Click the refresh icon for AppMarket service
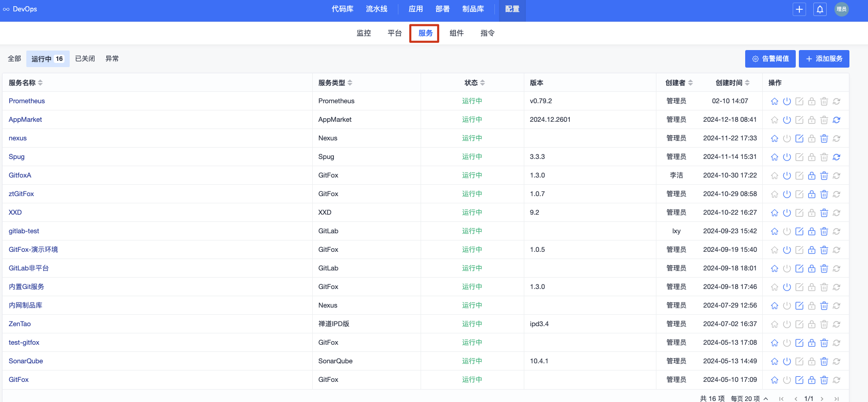Screen dimensions: 868x402 [837, 120]
